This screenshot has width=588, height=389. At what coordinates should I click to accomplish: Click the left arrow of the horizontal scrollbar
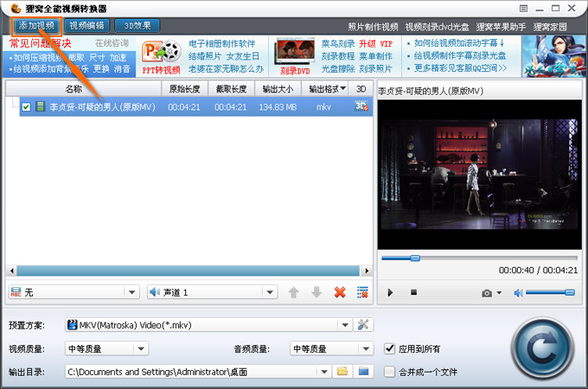coord(11,271)
